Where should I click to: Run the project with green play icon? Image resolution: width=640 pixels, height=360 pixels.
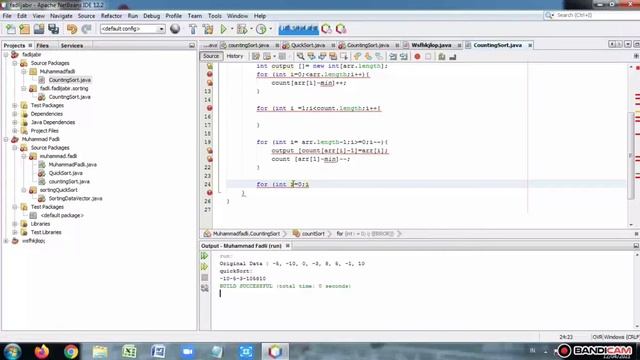(223, 29)
